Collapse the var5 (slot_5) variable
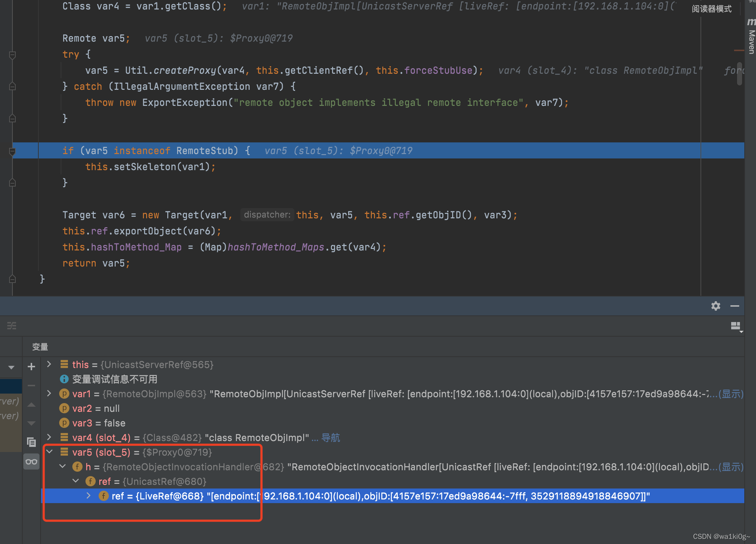This screenshot has height=544, width=756. pos(50,452)
